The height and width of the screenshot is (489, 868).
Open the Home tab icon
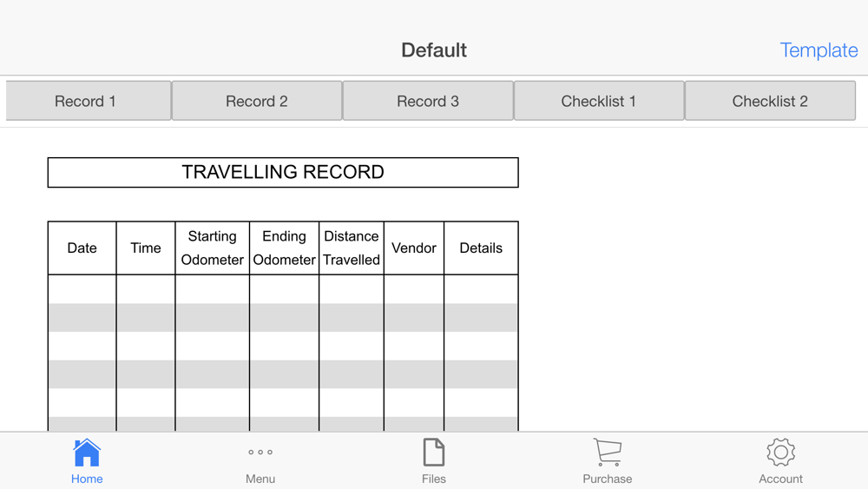point(87,453)
